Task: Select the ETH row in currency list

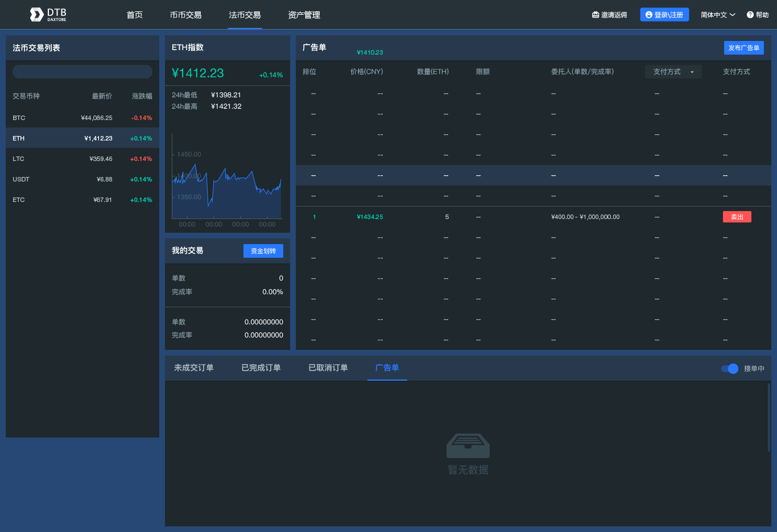Action: (82, 138)
